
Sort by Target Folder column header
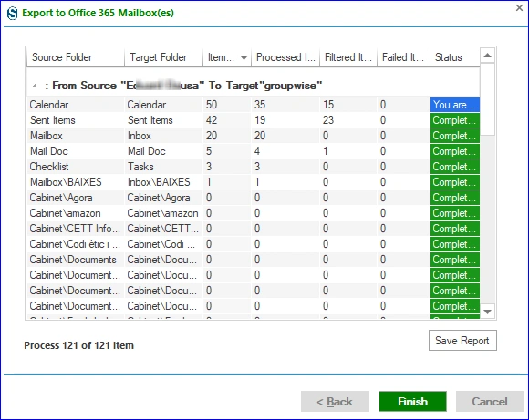point(163,57)
